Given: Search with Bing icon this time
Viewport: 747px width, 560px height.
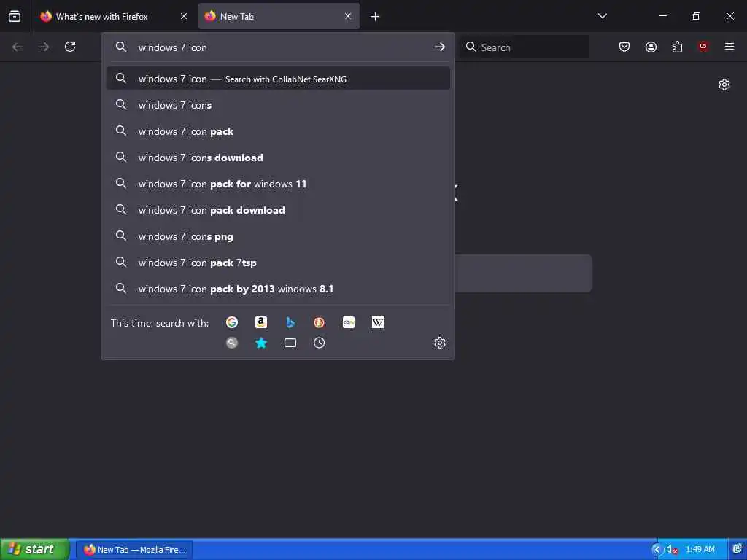Looking at the screenshot, I should (290, 322).
